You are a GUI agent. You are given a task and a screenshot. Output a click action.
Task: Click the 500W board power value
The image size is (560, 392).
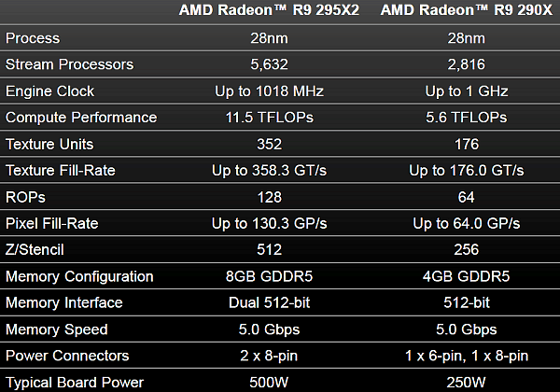[281, 382]
